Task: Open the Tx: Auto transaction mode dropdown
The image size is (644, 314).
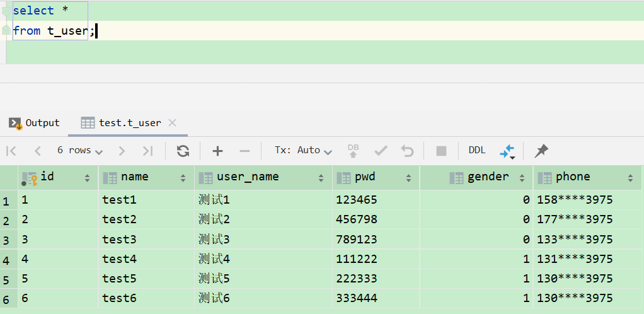Action: click(x=304, y=151)
